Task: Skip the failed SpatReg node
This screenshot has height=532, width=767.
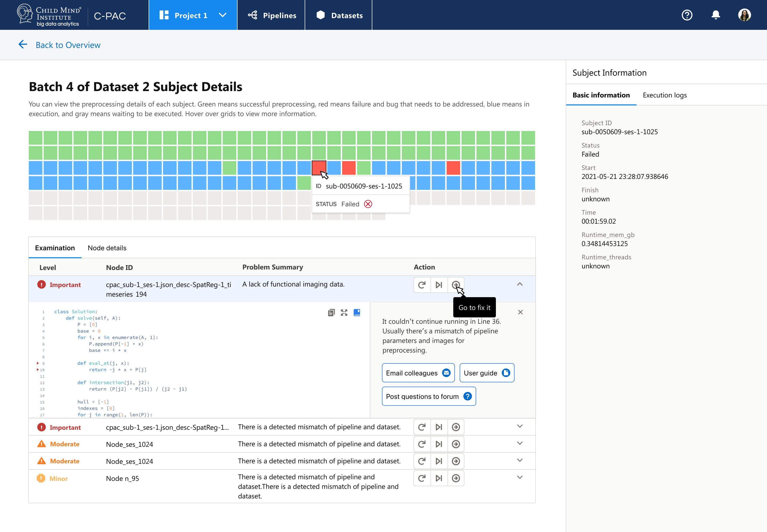Action: pos(439,285)
